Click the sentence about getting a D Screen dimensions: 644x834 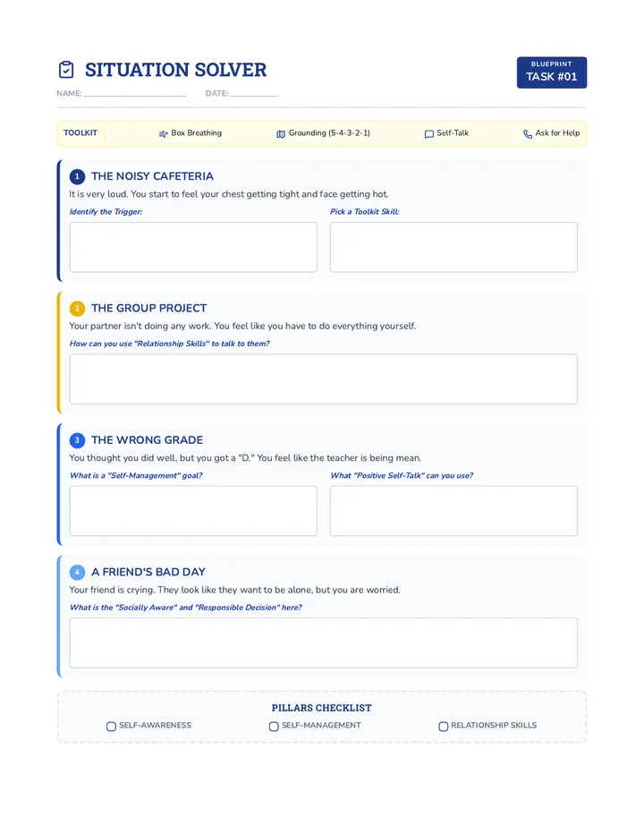245,458
